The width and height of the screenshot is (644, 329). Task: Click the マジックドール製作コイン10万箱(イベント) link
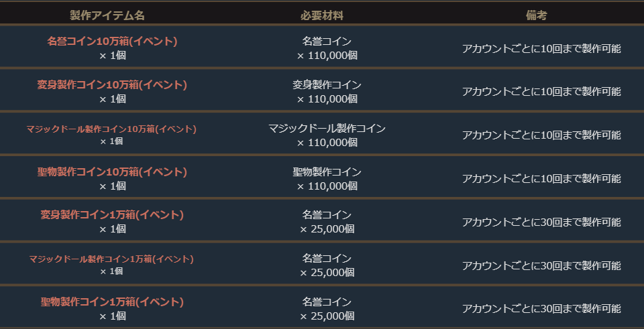(x=112, y=129)
